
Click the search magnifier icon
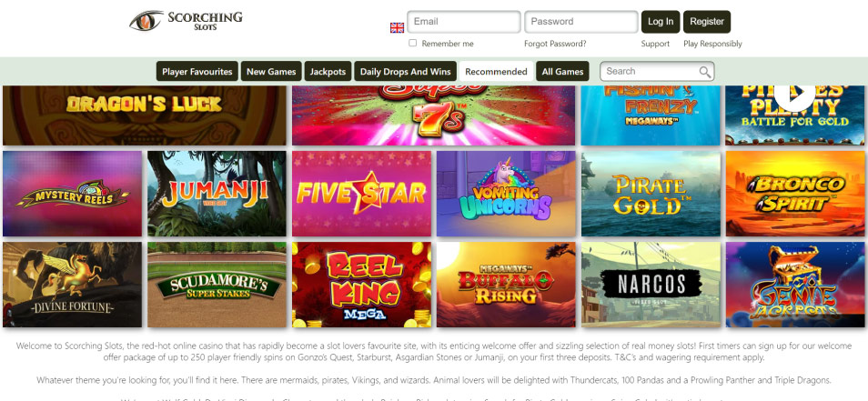(705, 72)
